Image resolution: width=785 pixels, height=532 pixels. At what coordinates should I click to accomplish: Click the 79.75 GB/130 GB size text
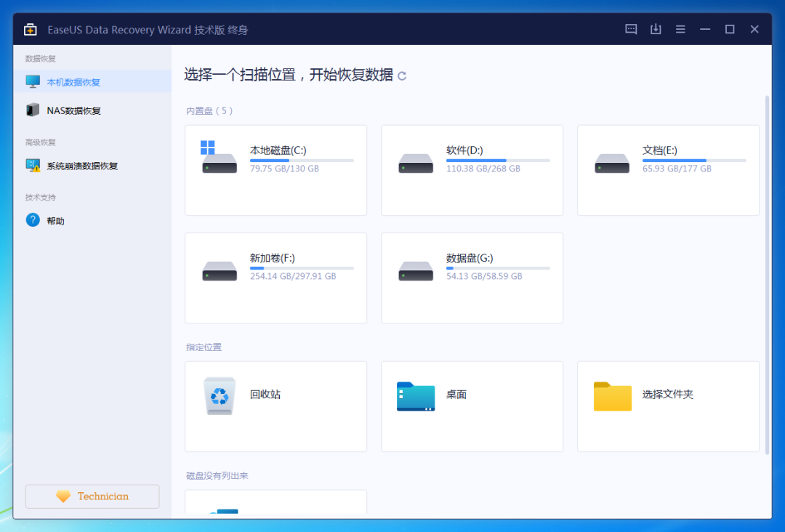click(284, 169)
